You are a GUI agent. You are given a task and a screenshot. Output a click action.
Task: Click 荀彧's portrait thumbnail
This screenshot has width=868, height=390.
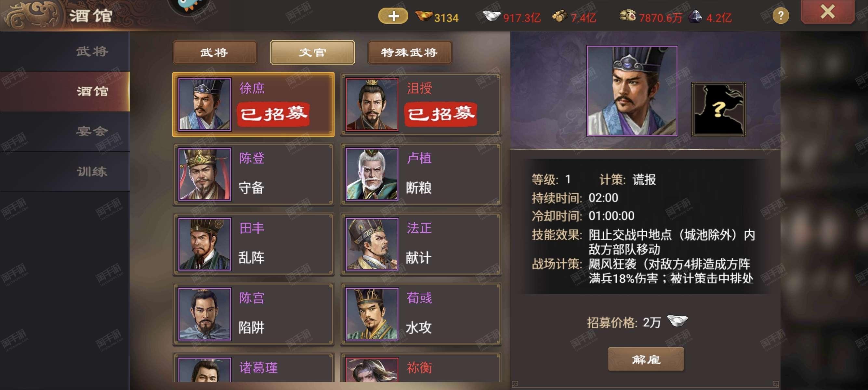372,314
